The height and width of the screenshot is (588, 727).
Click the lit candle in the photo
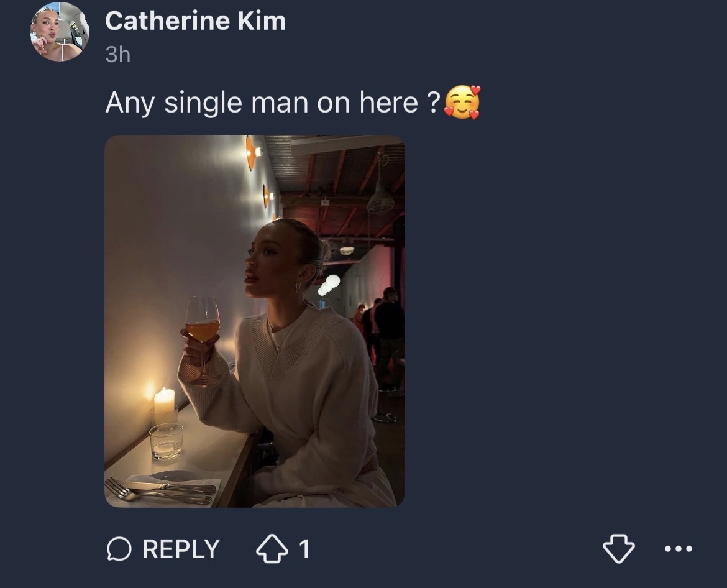164,401
